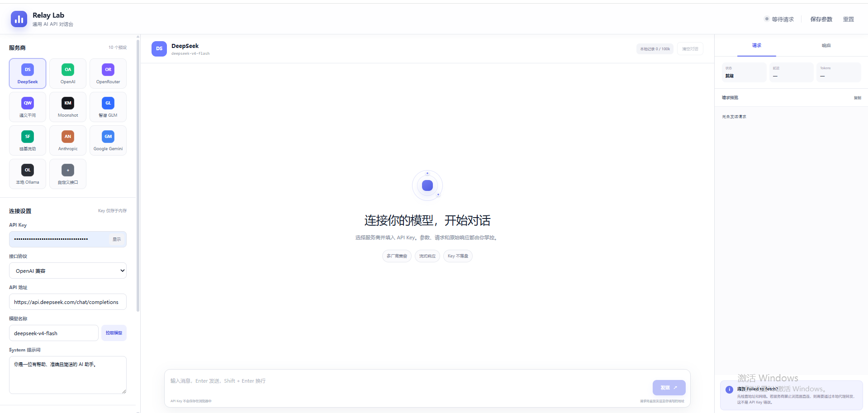Viewport: 868px width, 413px height.
Task: Copy the request preview with 复制
Action: (x=858, y=98)
